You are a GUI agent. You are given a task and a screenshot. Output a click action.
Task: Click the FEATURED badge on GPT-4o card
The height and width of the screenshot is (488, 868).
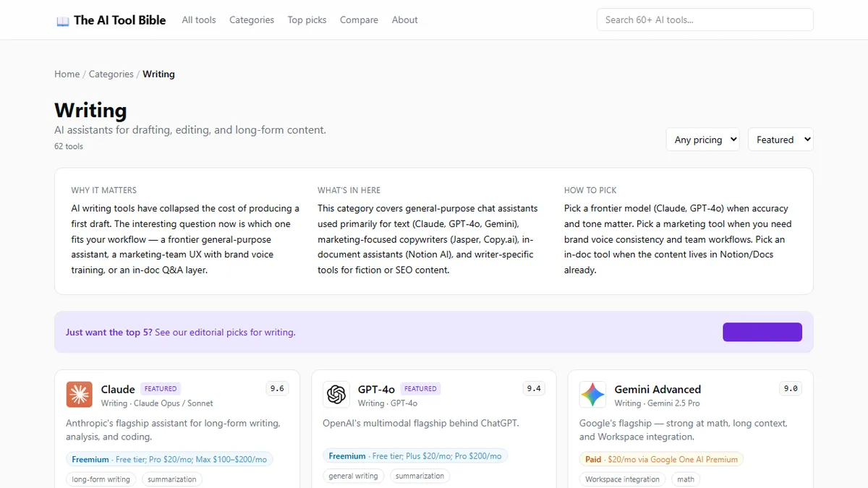pyautogui.click(x=420, y=388)
